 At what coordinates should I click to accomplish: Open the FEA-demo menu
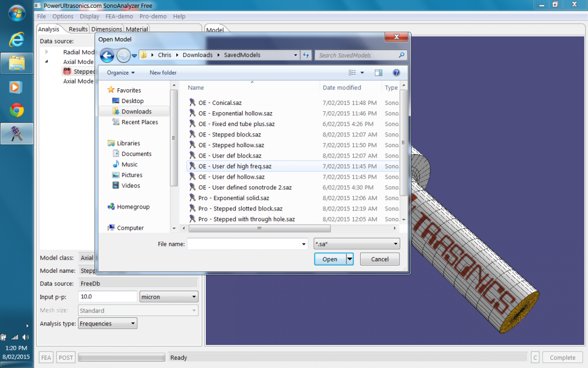(120, 16)
